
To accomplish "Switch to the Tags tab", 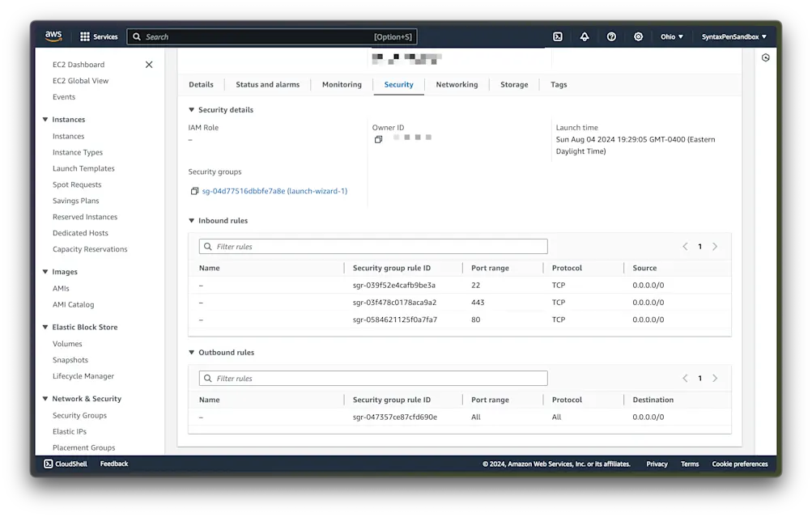I will click(559, 84).
